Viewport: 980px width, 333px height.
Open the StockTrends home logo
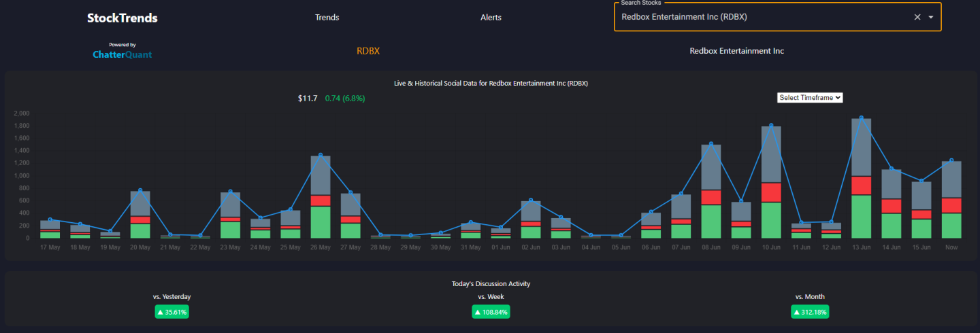point(122,18)
